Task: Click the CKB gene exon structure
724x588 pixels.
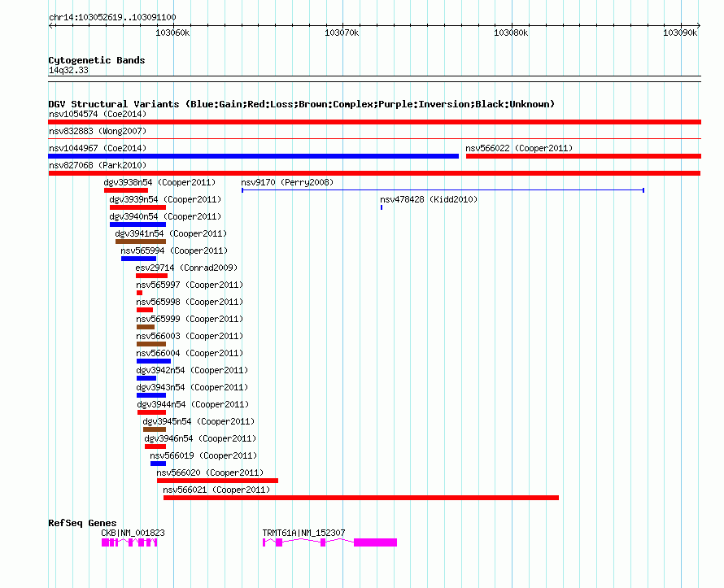Action: point(129,542)
